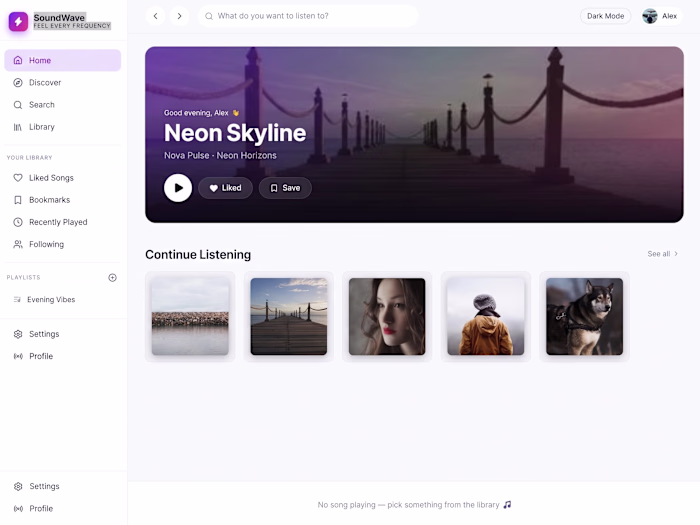Save Neon Skyline with the Save button
Screen dimensions: 700x525
[285, 188]
